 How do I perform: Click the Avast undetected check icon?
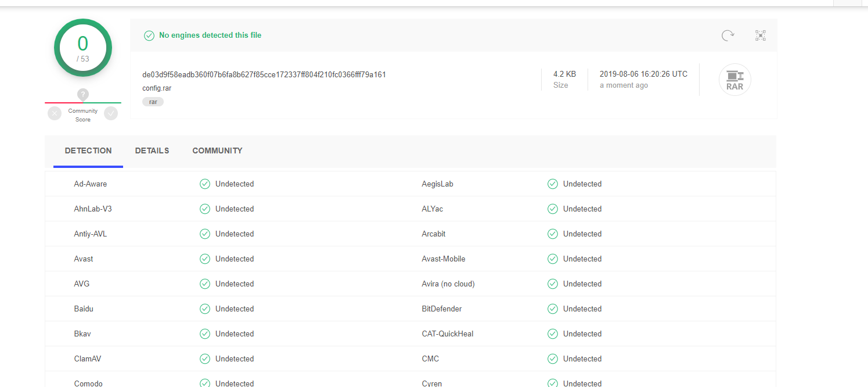pos(205,259)
